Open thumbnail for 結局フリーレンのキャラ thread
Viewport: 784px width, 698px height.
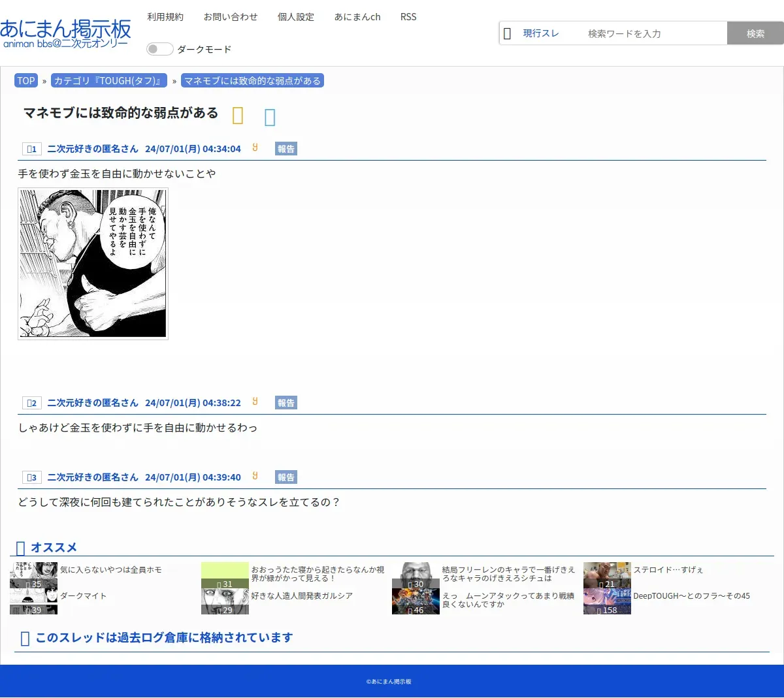(x=416, y=575)
